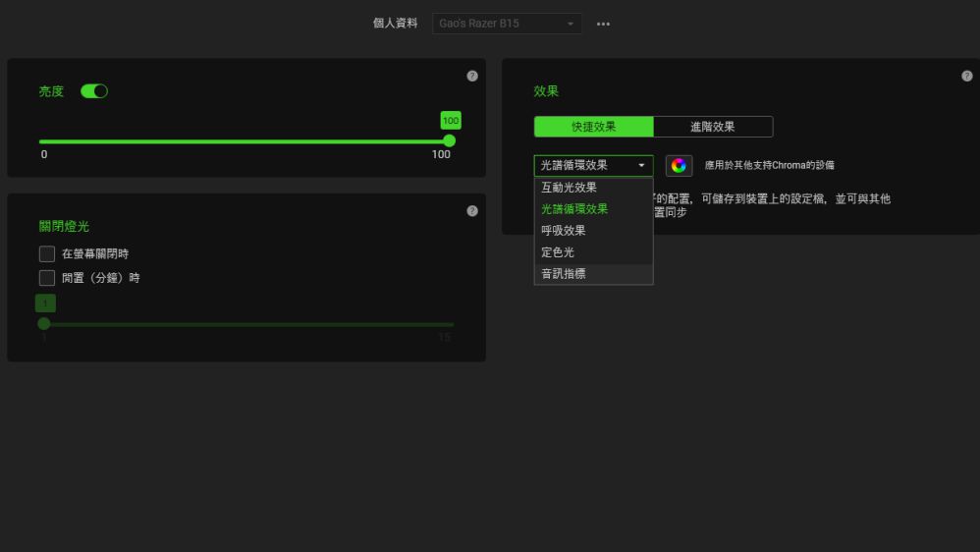The image size is (980, 552).
Task: Switch to the 快捷效果 tab
Action: (x=593, y=127)
